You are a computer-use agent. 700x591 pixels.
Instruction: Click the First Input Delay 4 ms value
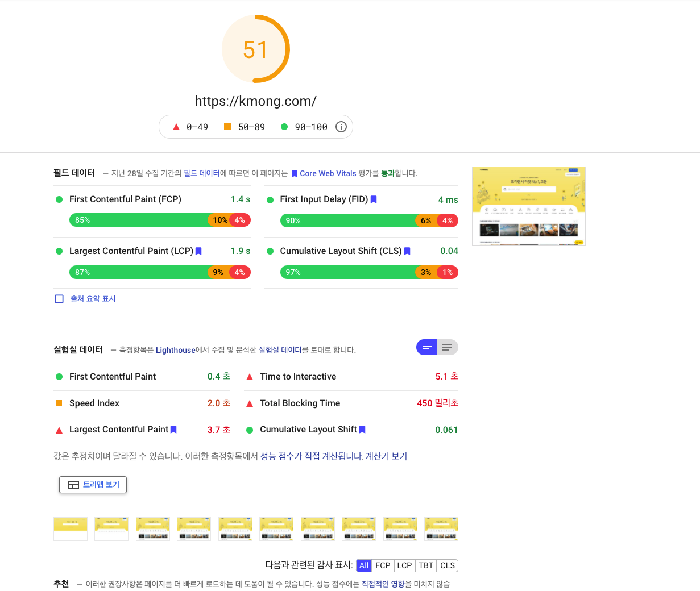(x=448, y=200)
